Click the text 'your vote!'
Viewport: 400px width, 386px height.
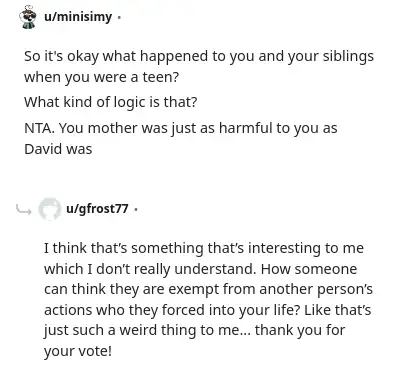[x=78, y=351]
